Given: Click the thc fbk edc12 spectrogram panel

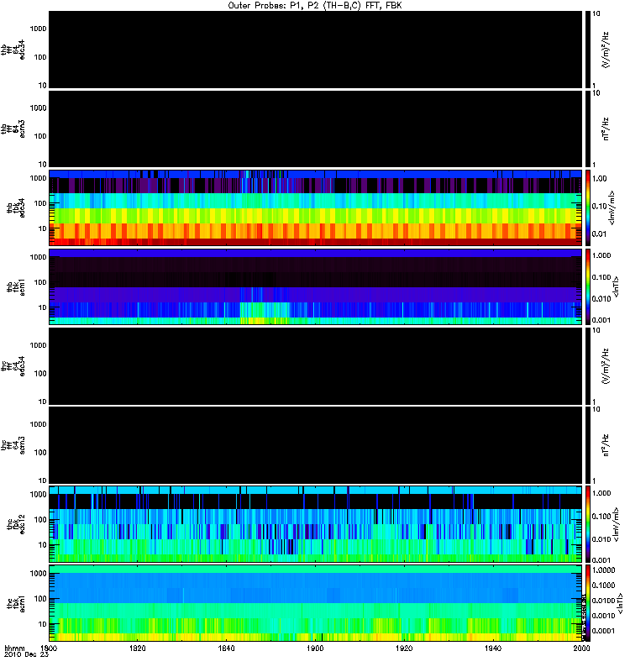Looking at the screenshot, I should [316, 524].
